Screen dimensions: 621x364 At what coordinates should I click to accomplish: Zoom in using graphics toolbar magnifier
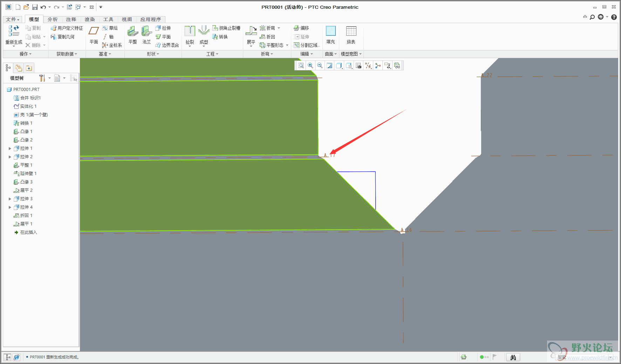[x=310, y=65]
